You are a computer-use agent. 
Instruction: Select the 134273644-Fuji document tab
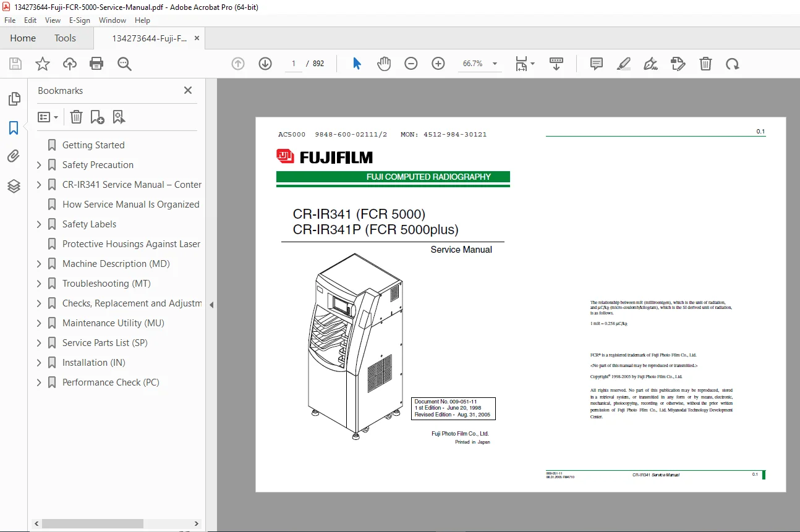click(149, 38)
